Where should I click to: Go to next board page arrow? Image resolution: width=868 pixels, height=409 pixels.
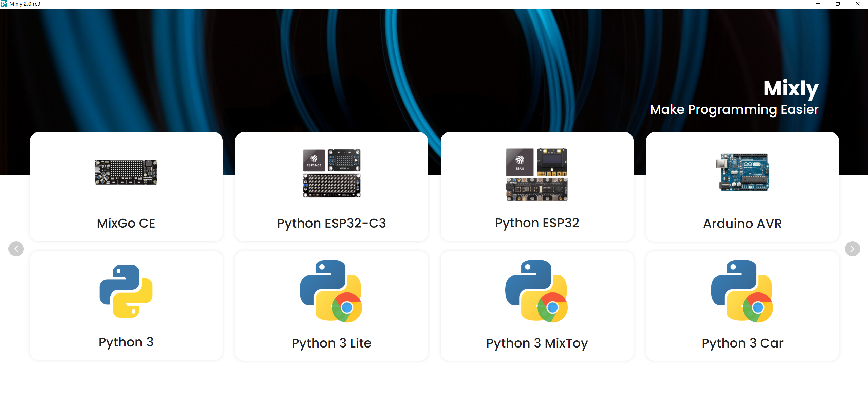point(852,249)
